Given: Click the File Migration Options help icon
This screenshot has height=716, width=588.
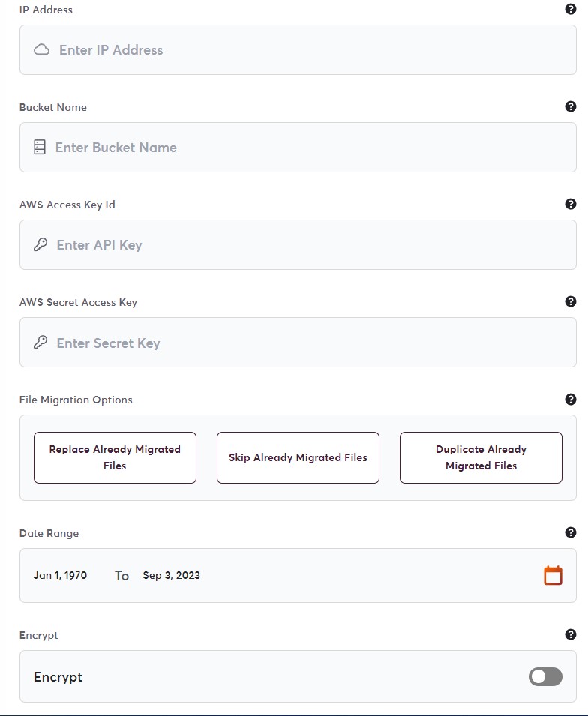Looking at the screenshot, I should (570, 400).
